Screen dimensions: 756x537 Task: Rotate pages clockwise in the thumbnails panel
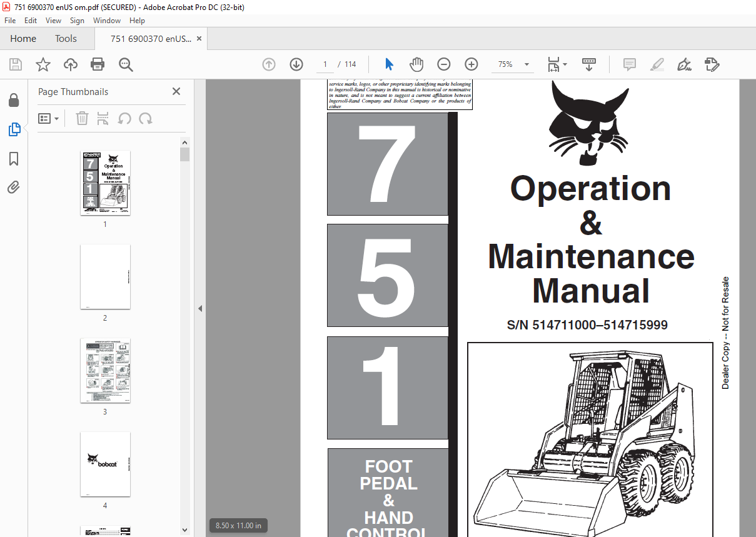146,118
